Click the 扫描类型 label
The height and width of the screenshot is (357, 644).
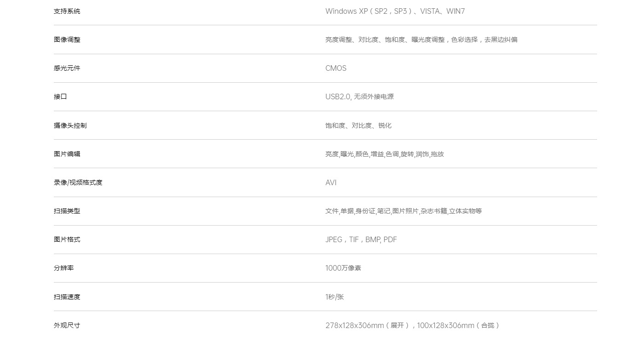point(67,211)
